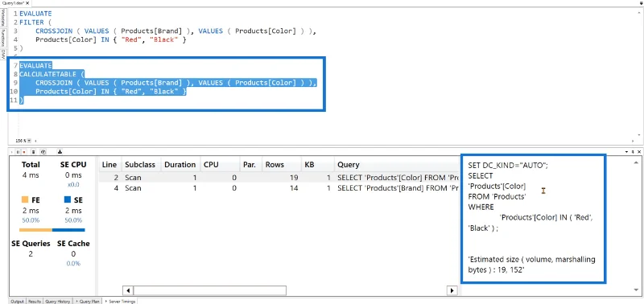
Task: Click WHERE keyword in query detail pane
Action: click(x=481, y=207)
